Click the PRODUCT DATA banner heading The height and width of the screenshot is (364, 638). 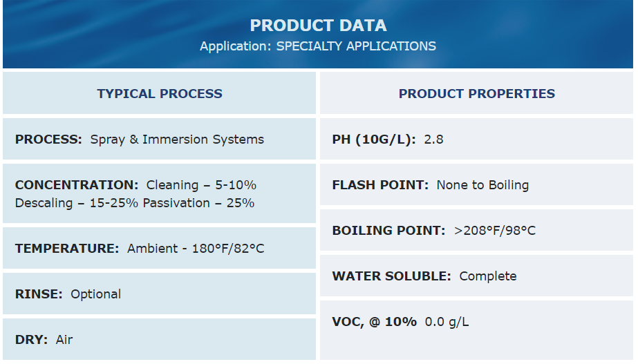(x=318, y=26)
